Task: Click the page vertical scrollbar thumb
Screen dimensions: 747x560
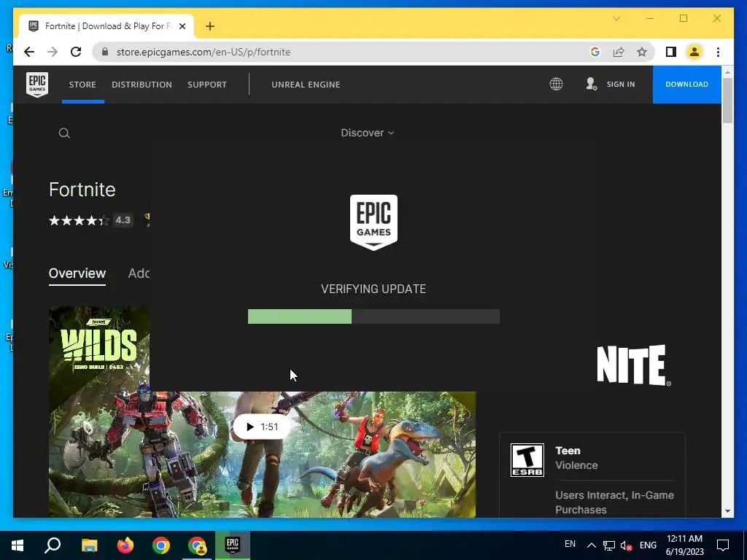Action: (727, 100)
